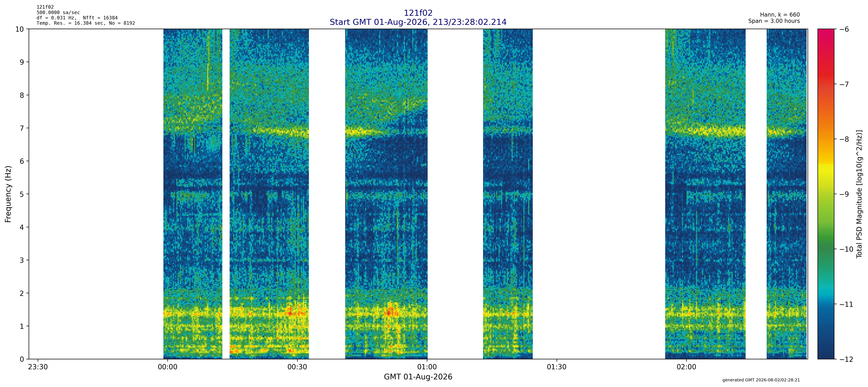Click the large centered plot title "121f02"
The image size is (868, 387).
[x=418, y=13]
